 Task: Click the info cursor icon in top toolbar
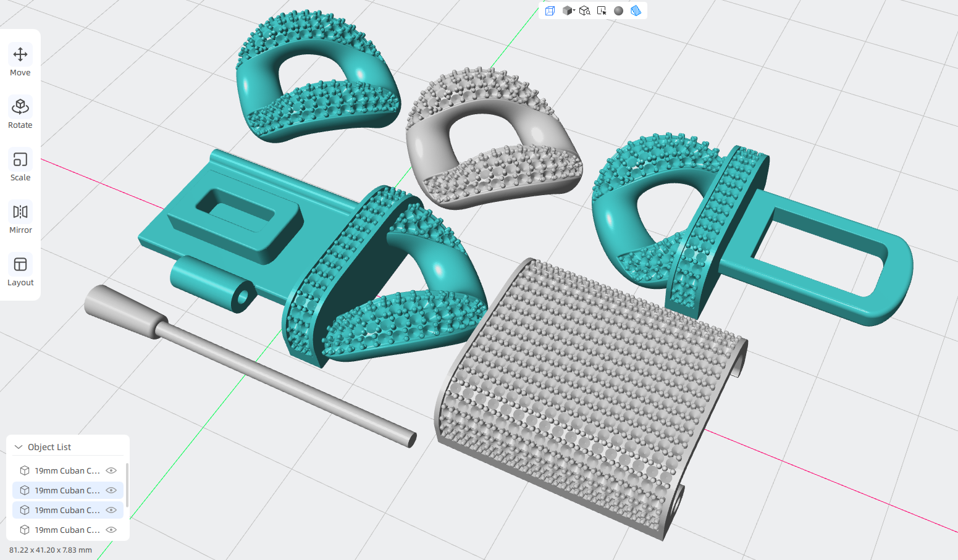(602, 10)
